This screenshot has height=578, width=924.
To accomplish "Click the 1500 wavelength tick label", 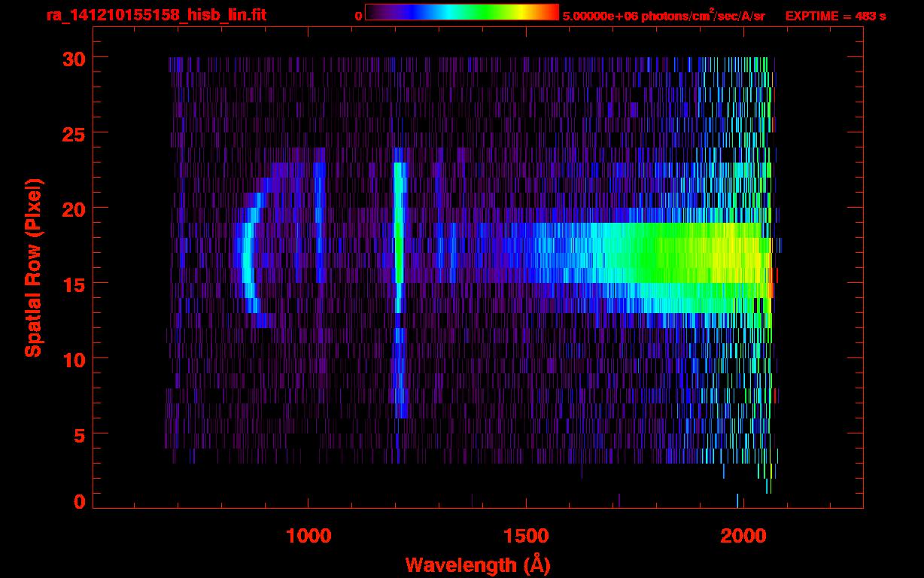I will pyautogui.click(x=525, y=536).
